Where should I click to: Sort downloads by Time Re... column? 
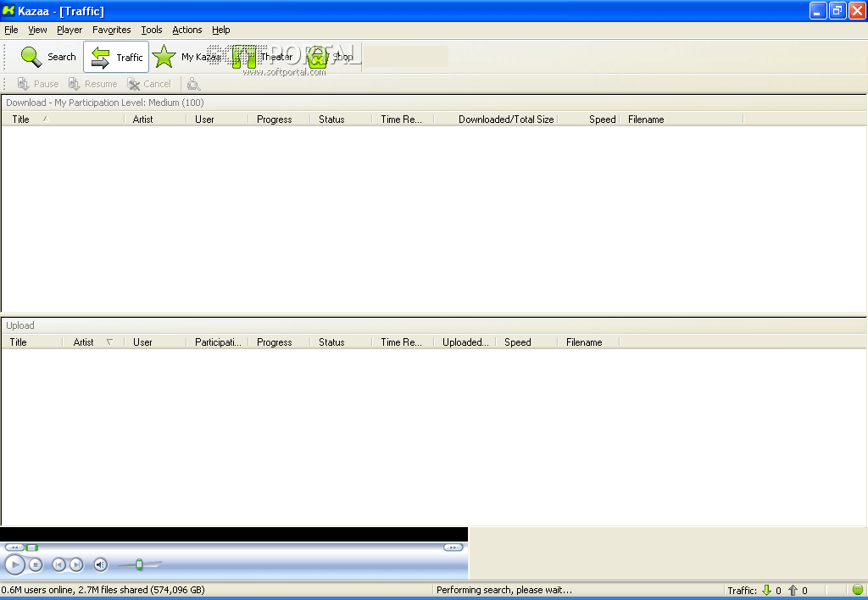tap(403, 119)
